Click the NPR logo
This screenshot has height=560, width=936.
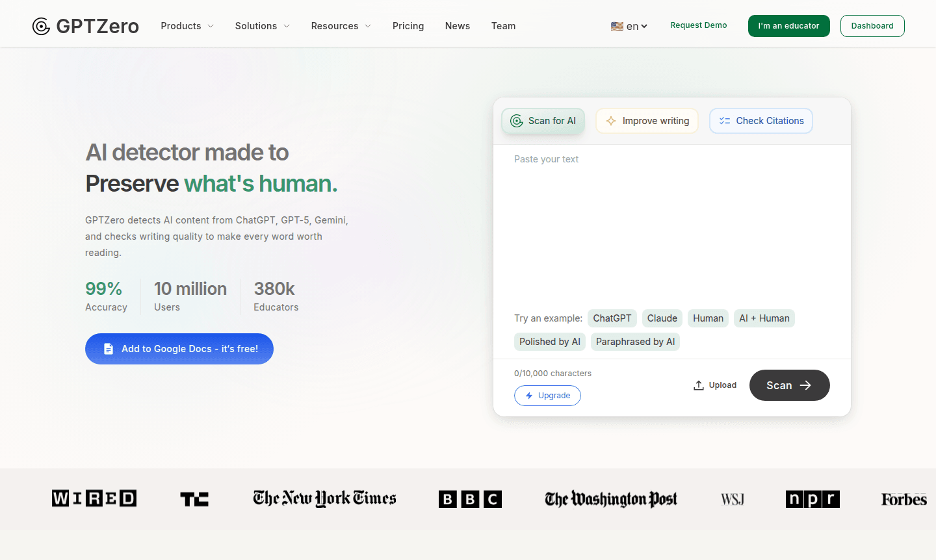[x=812, y=499]
